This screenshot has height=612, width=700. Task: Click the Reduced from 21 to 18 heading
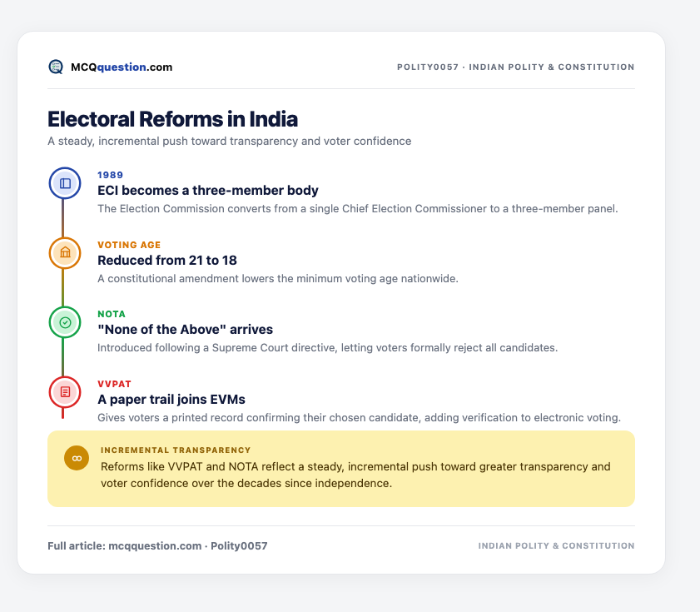click(167, 260)
